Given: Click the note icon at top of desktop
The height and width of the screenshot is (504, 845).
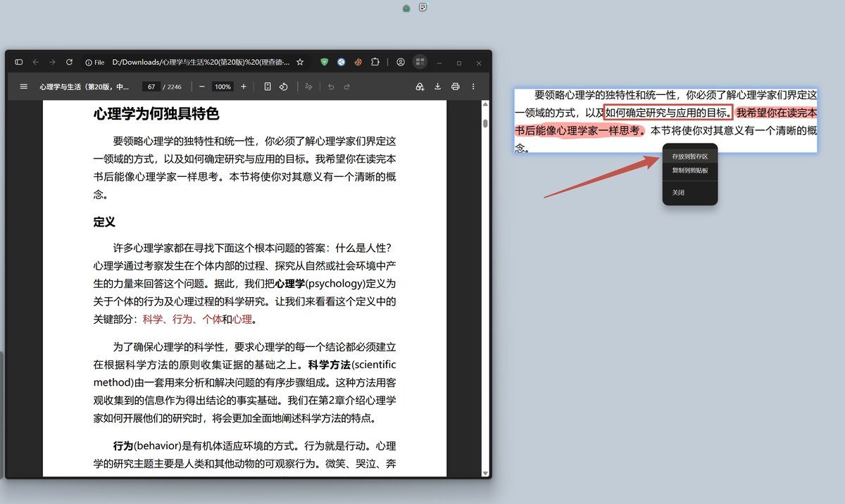Looking at the screenshot, I should pos(423,7).
